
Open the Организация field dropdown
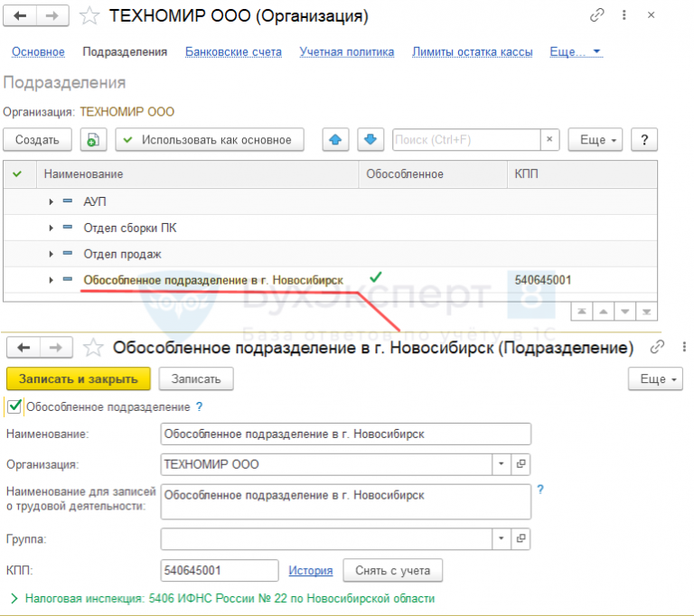tap(502, 463)
